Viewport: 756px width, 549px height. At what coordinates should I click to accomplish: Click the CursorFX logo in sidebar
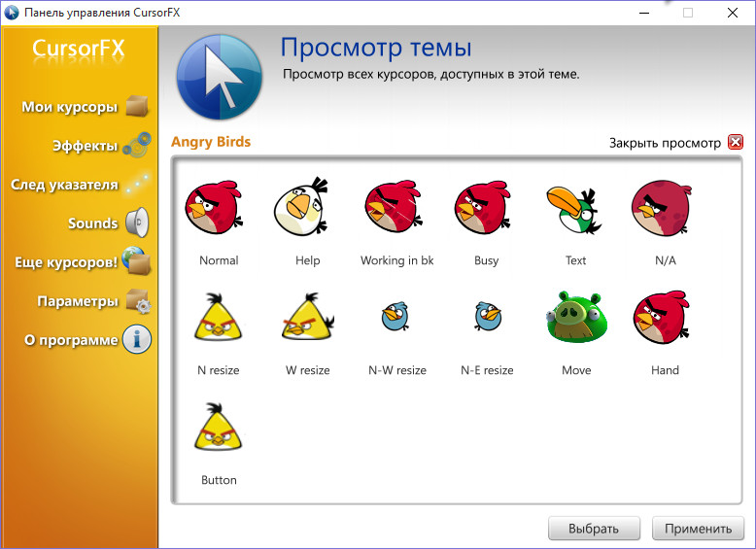coord(78,50)
